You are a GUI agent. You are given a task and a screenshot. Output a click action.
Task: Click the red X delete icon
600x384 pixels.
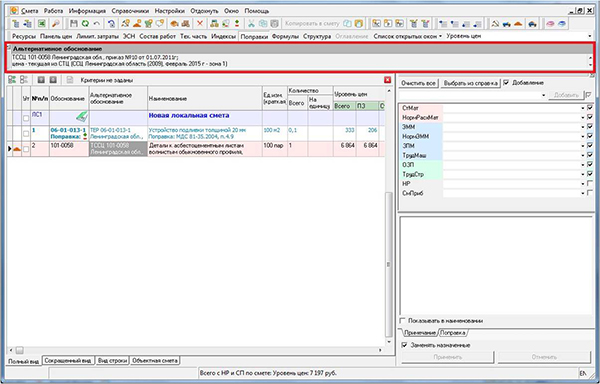click(x=200, y=24)
